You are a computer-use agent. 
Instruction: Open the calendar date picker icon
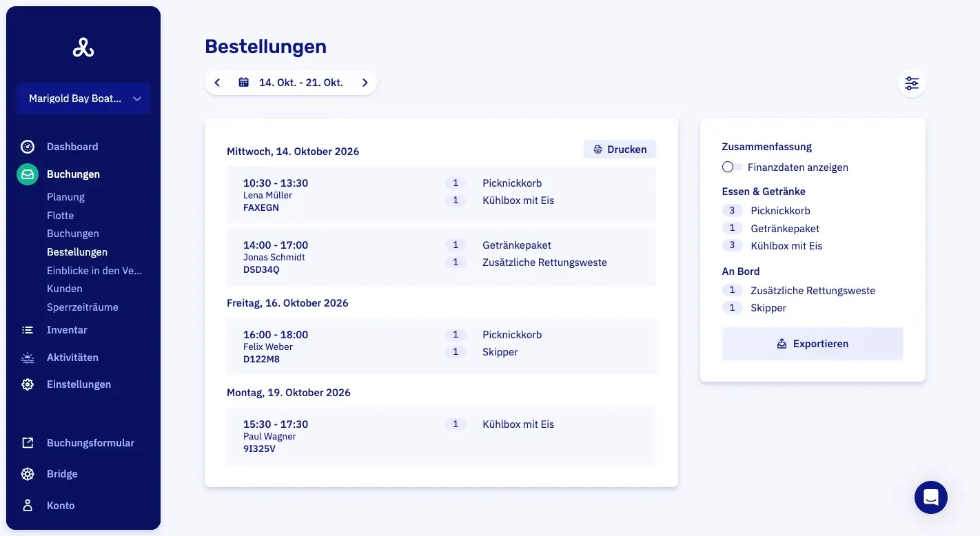pos(243,83)
